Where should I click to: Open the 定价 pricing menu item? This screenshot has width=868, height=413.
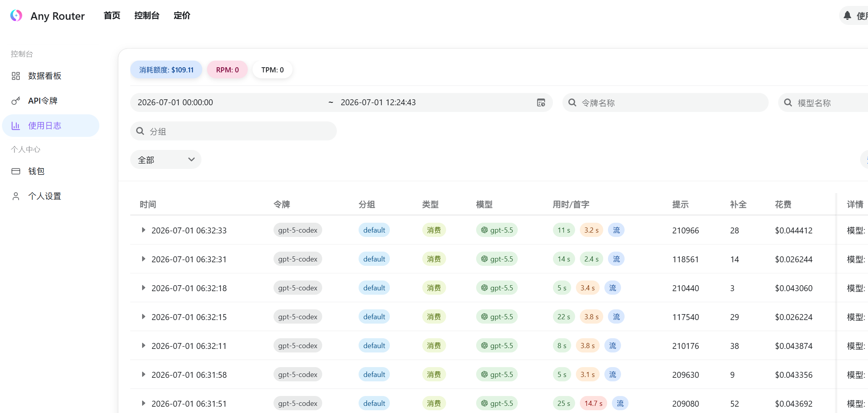(x=182, y=15)
